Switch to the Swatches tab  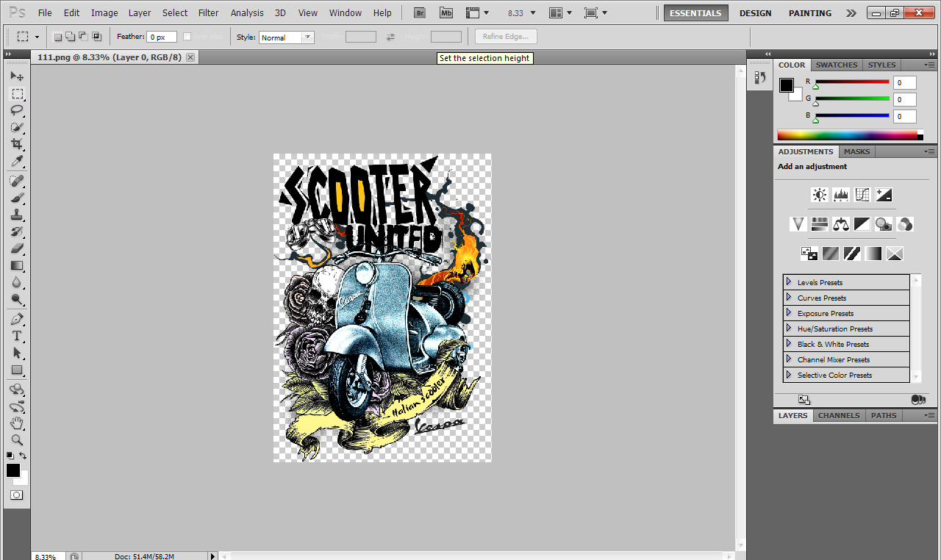837,65
